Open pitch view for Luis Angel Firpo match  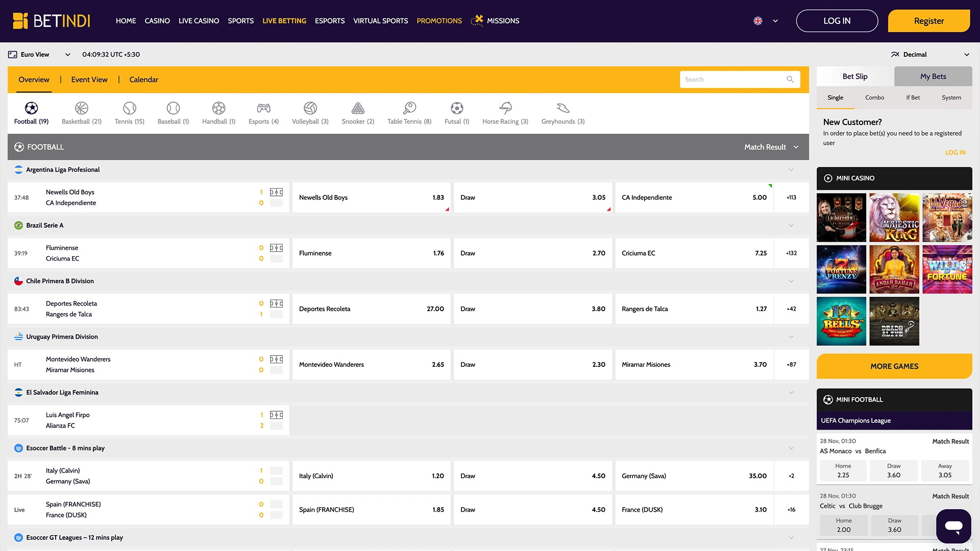coord(276,415)
